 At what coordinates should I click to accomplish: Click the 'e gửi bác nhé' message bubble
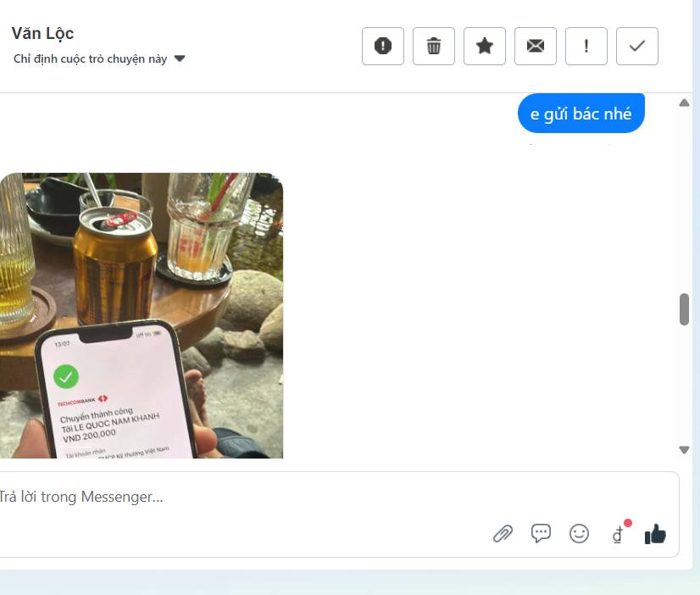click(x=581, y=111)
